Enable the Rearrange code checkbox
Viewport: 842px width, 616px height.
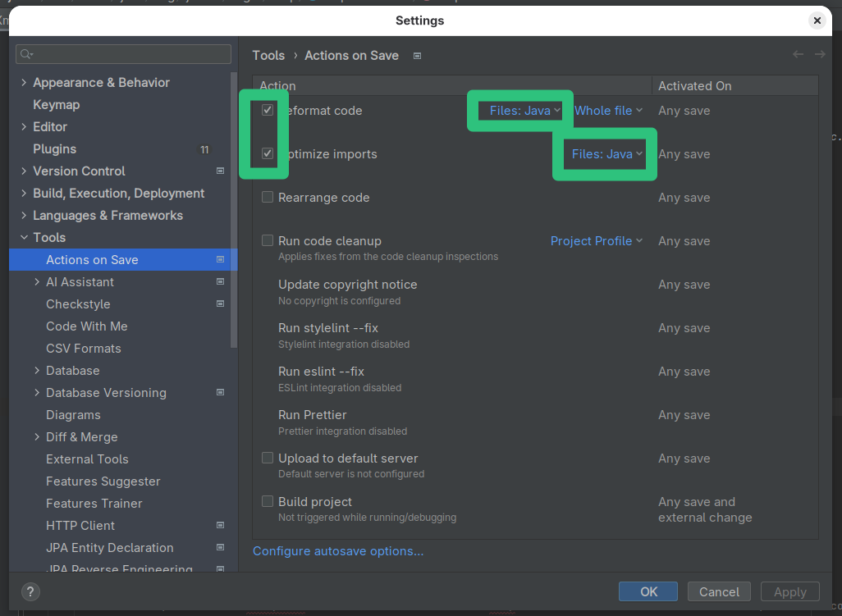(268, 197)
